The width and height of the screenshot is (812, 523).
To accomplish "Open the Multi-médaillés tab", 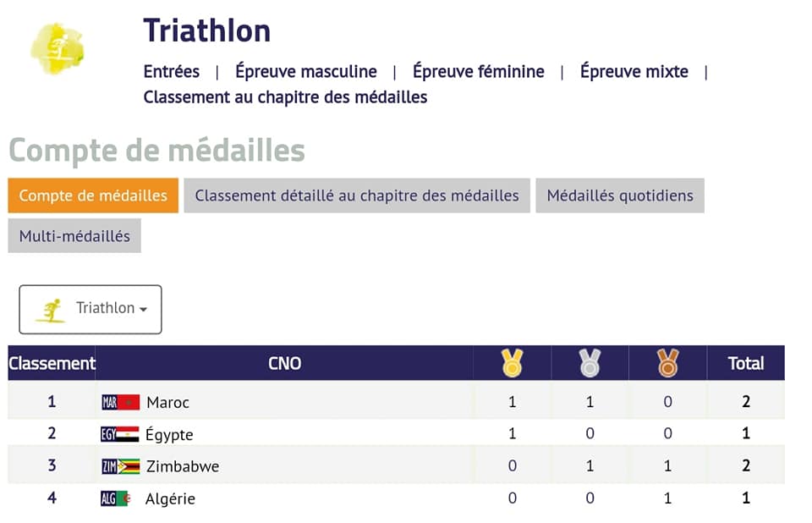I will tap(74, 236).
